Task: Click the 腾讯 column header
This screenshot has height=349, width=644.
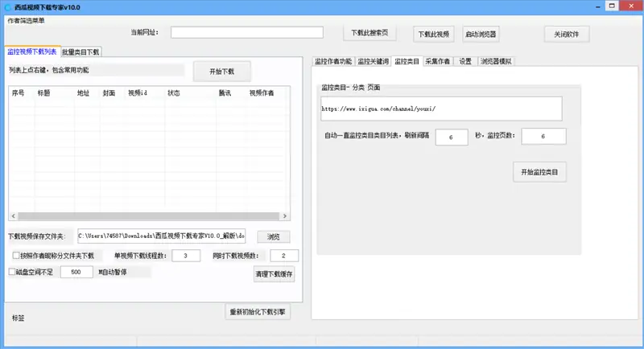Action: point(231,93)
